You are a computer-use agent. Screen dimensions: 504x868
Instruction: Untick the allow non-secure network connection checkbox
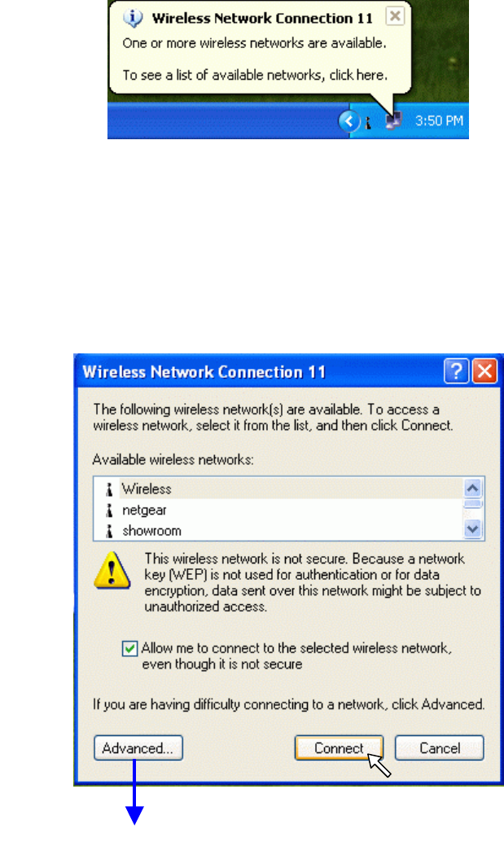pyautogui.click(x=129, y=648)
